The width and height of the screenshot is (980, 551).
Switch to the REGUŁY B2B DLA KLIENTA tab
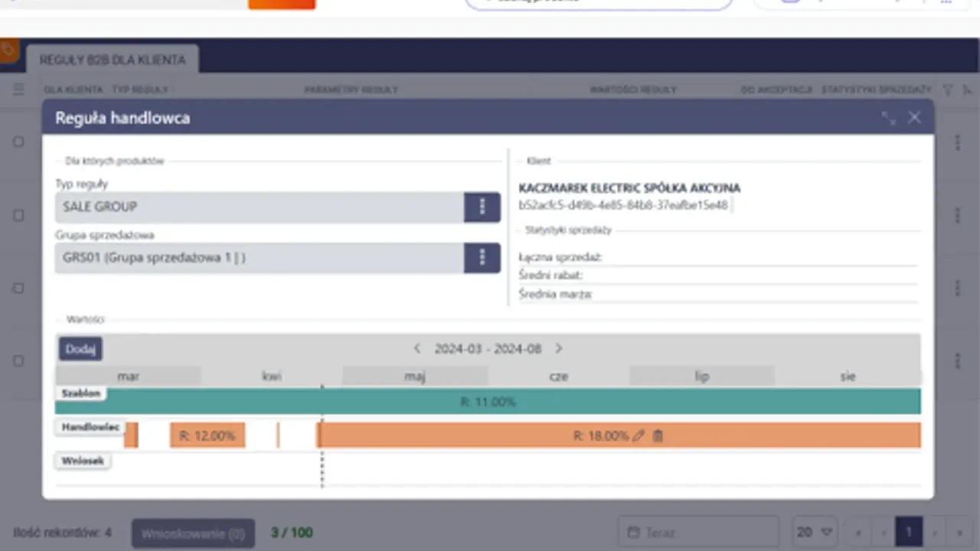(x=113, y=60)
